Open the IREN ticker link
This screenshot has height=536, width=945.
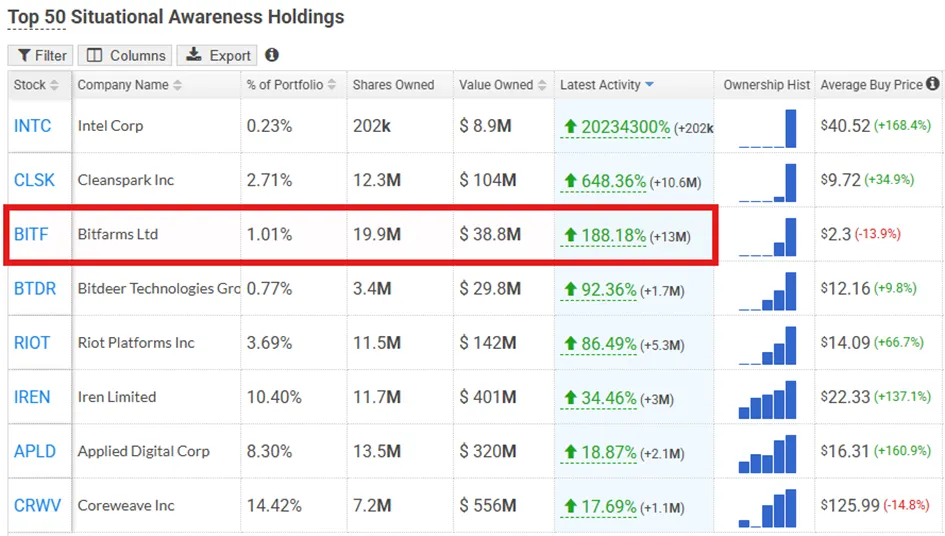pyautogui.click(x=32, y=397)
